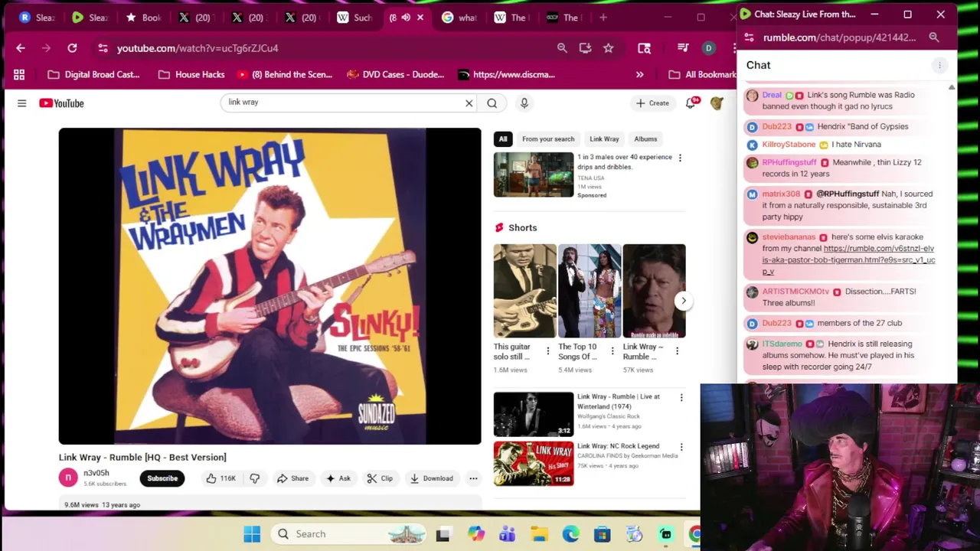
Task: Bookmark this page with the star
Action: coord(608,48)
